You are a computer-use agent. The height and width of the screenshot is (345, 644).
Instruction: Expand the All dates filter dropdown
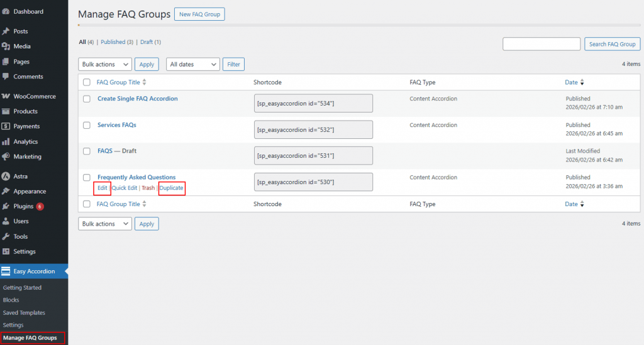193,64
